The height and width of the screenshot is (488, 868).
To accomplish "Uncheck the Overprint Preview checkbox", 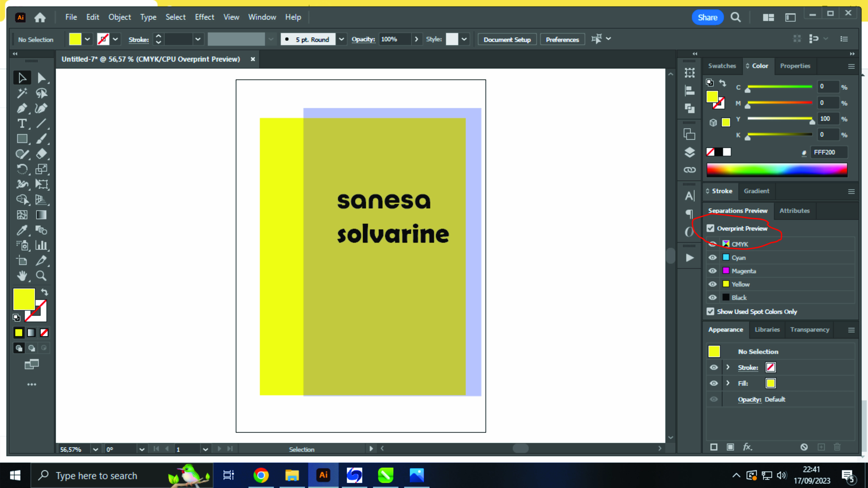I will click(x=711, y=228).
